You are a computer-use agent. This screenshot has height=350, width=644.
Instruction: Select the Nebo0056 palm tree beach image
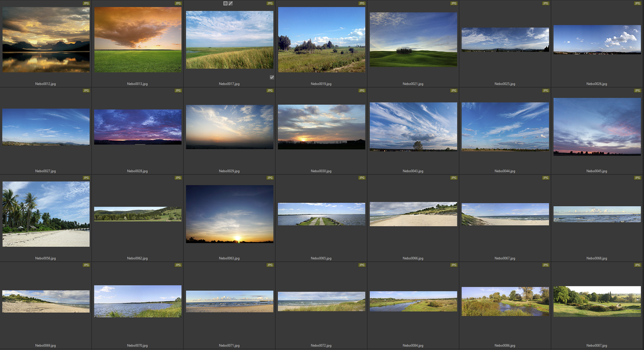(x=46, y=214)
